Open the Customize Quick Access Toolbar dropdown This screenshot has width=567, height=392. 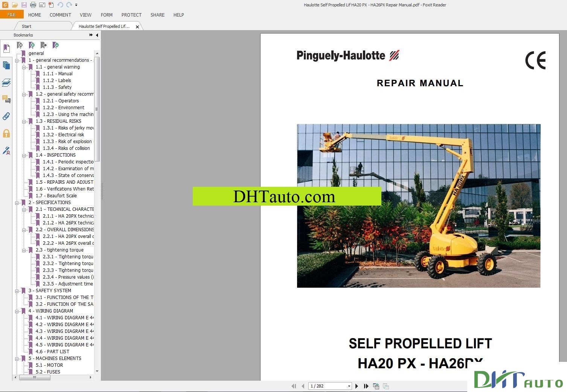76,5
